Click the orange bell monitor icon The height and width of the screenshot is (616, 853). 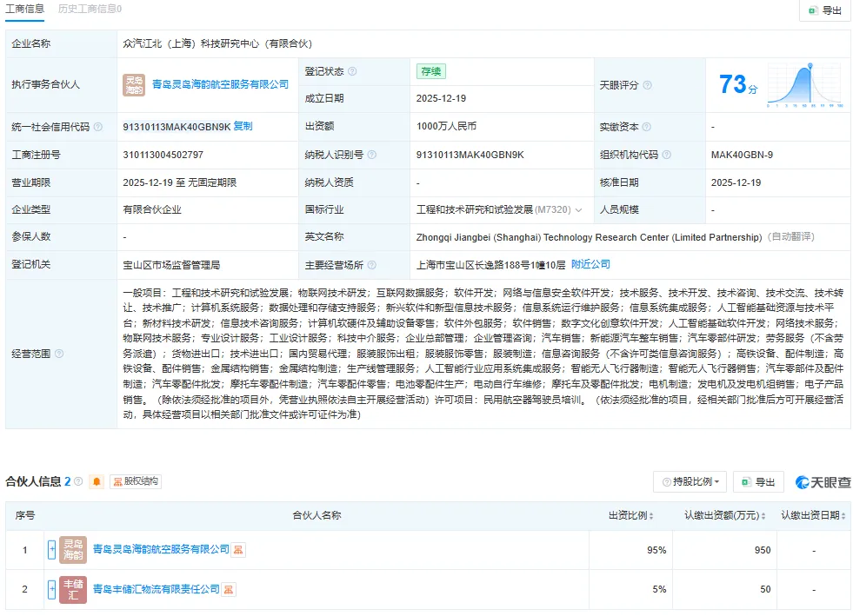coord(97,481)
